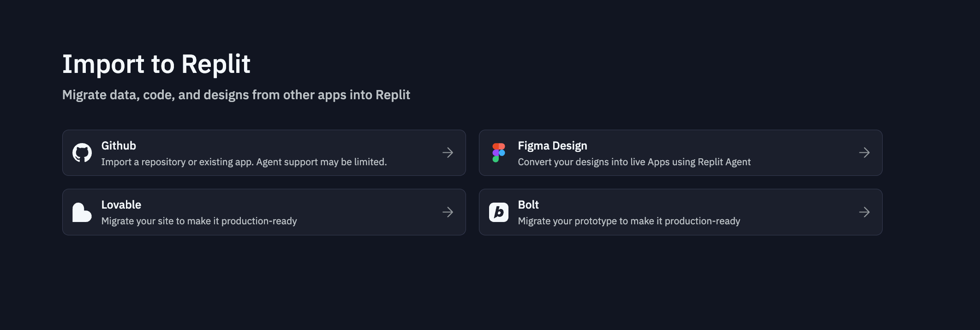
Task: Click the Github octocat logo icon
Action: (82, 153)
